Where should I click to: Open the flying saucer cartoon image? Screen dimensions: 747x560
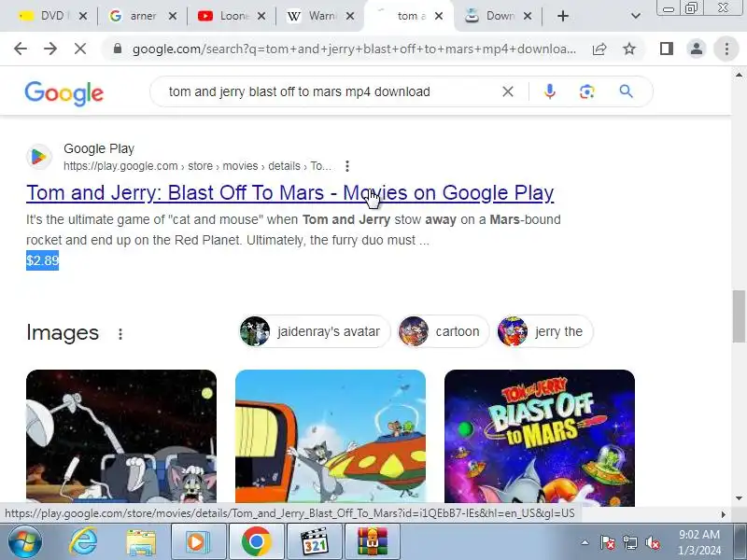click(331, 436)
